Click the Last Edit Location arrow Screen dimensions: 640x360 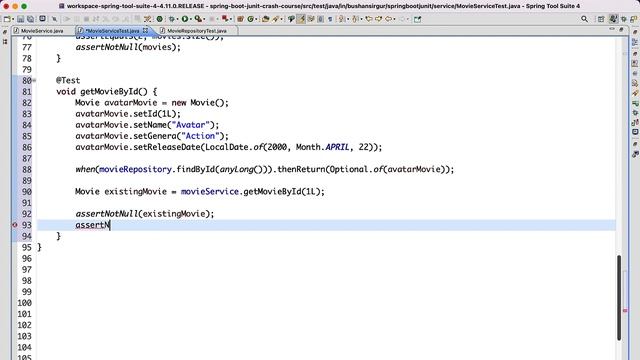coord(369,19)
